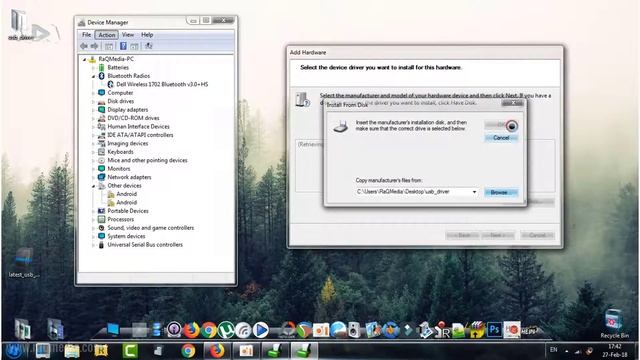Open File Explorer folder on the taskbar
Viewport: 640px width, 360px height.
(x=72, y=351)
